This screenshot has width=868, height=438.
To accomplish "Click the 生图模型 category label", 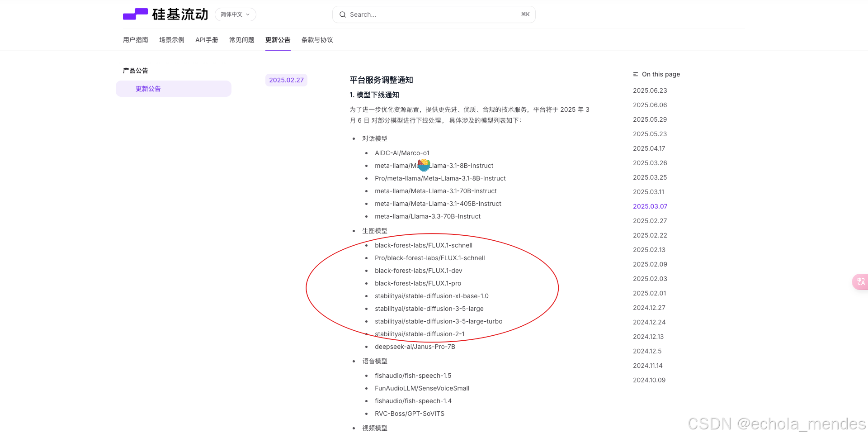I will coord(375,231).
